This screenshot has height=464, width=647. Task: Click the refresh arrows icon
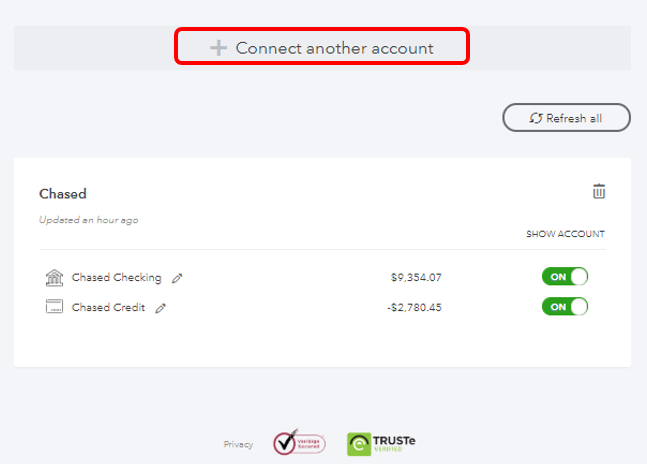click(x=536, y=118)
